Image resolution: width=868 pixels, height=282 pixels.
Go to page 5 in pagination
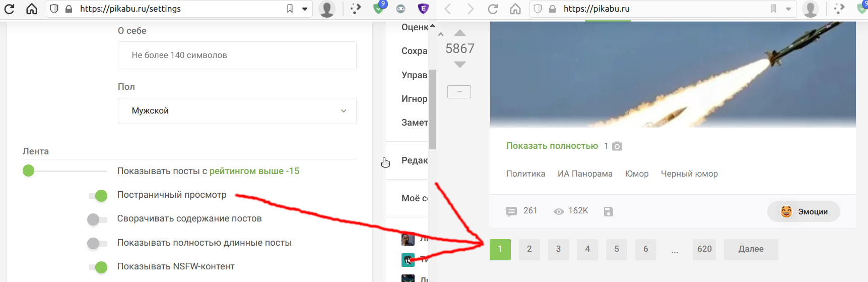tap(617, 250)
